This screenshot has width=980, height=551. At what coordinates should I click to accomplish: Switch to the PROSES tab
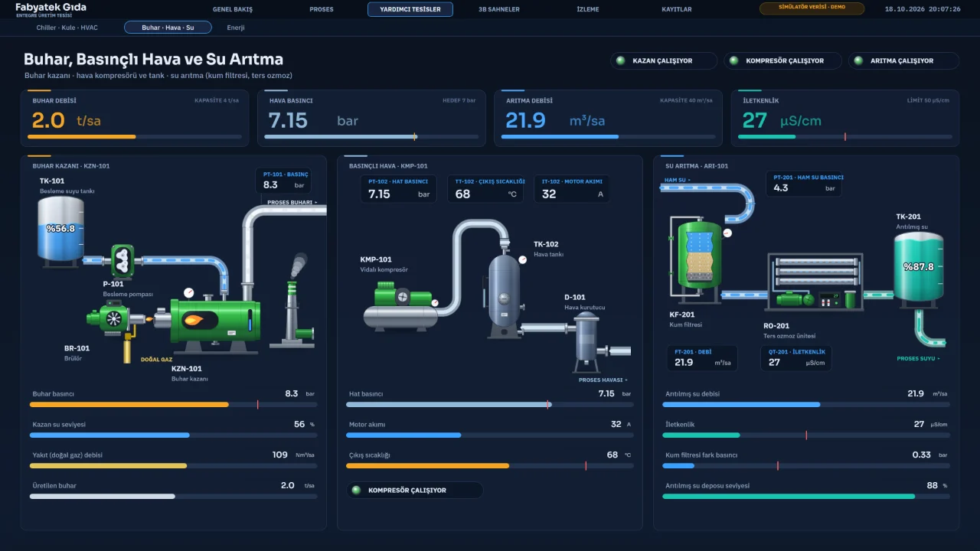[322, 9]
